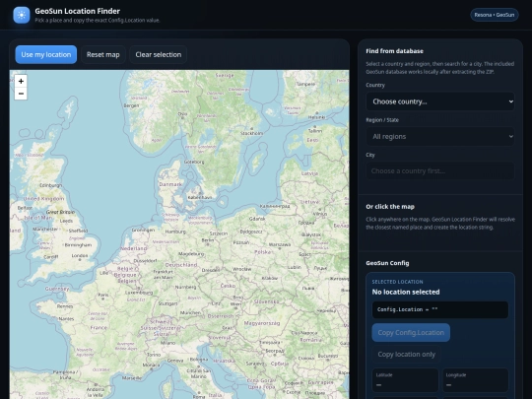532x399 pixels.
Task: Choose Warszawa on the map
Action: coord(280,244)
